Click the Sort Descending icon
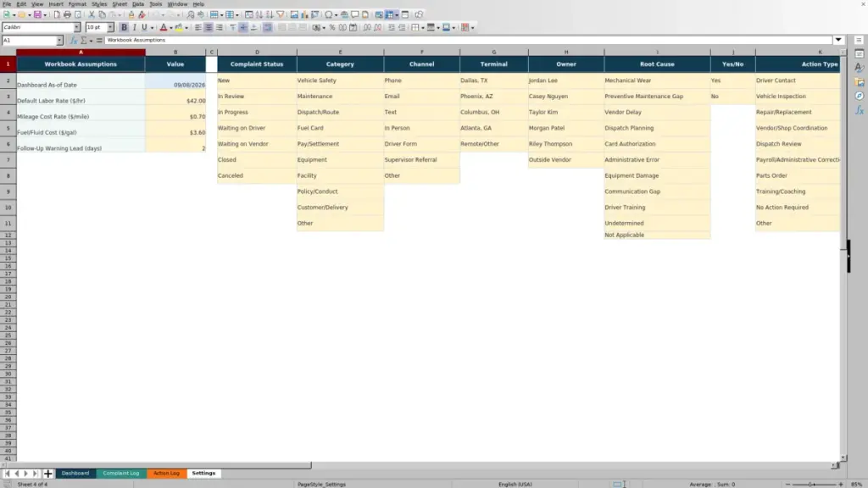 pos(270,14)
